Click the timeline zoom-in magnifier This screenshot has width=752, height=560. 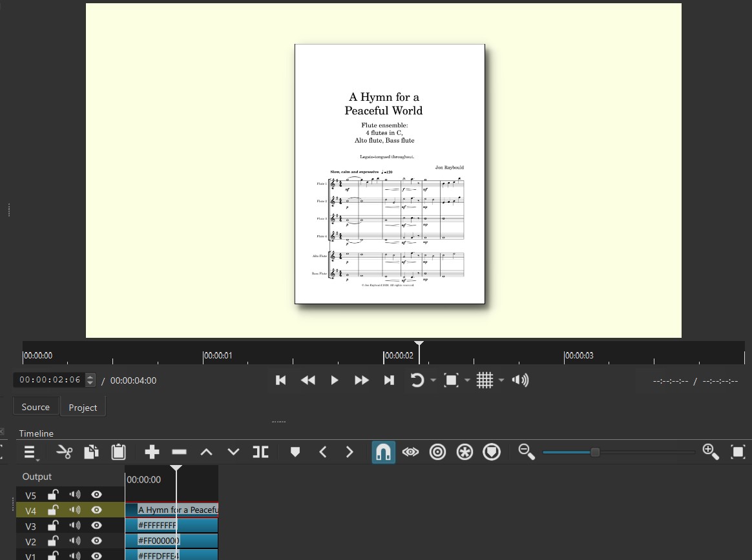click(x=710, y=452)
